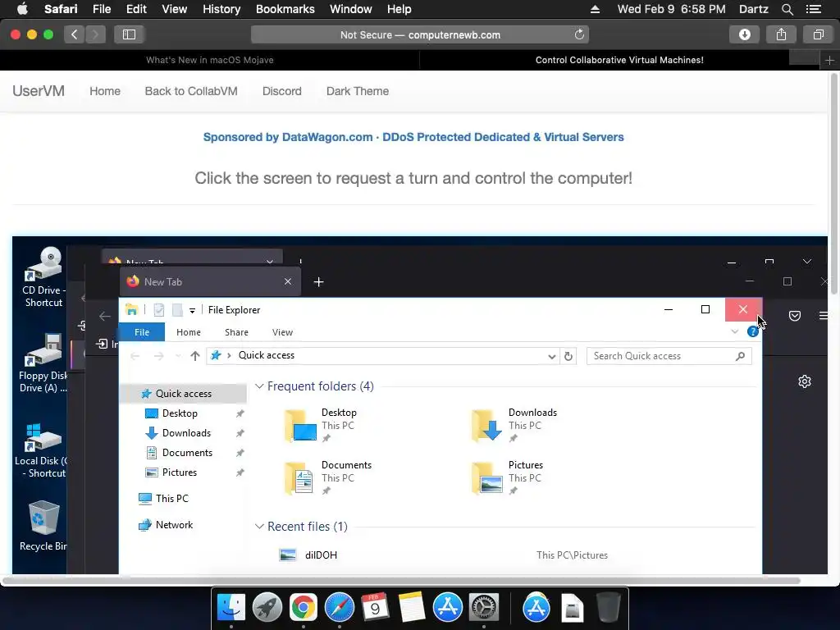Select the Floppy Disk Drive (A) shortcut
This screenshot has height=630, width=840.
pyautogui.click(x=43, y=363)
